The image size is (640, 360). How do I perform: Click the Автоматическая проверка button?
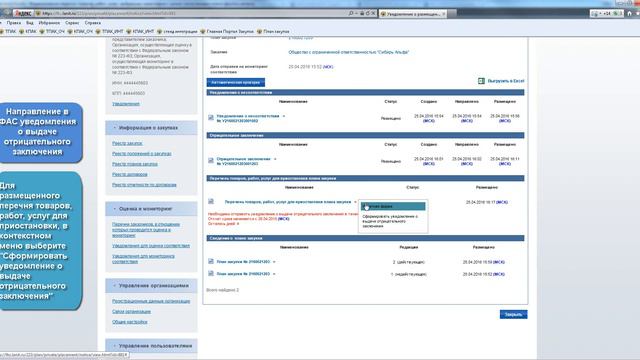point(236,82)
